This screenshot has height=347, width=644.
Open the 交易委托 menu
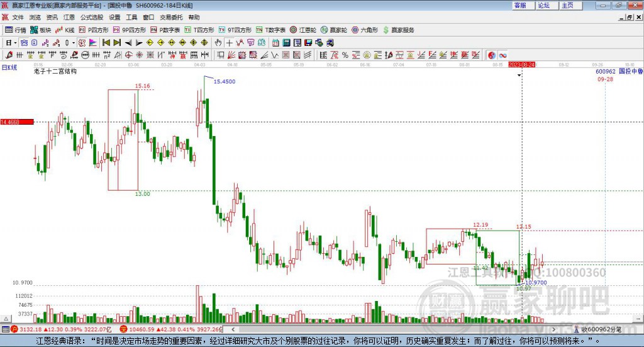click(171, 17)
